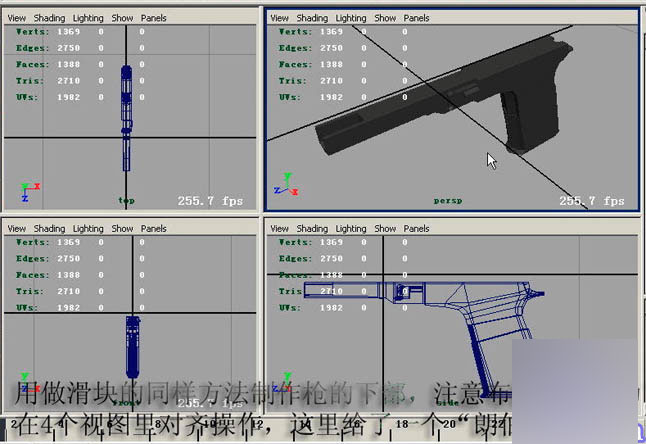Open Lighting menu in top viewport
Screen dimensions: 646x444
pyautogui.click(x=88, y=18)
